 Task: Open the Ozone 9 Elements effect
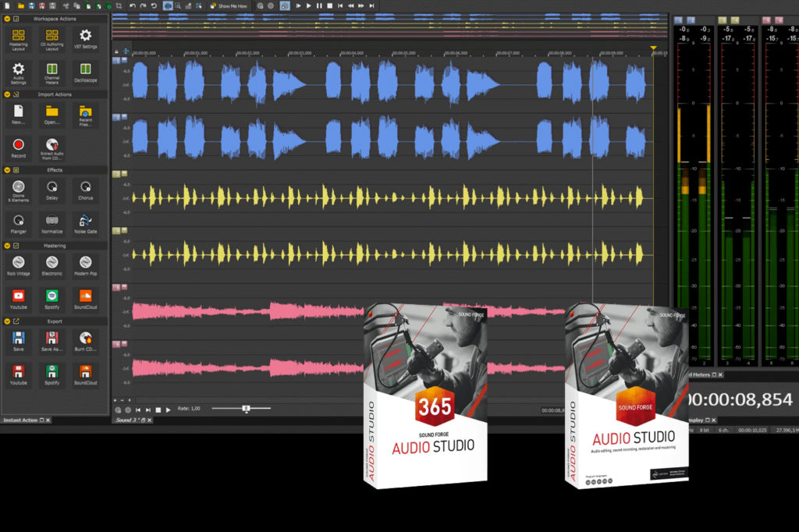[x=19, y=190]
